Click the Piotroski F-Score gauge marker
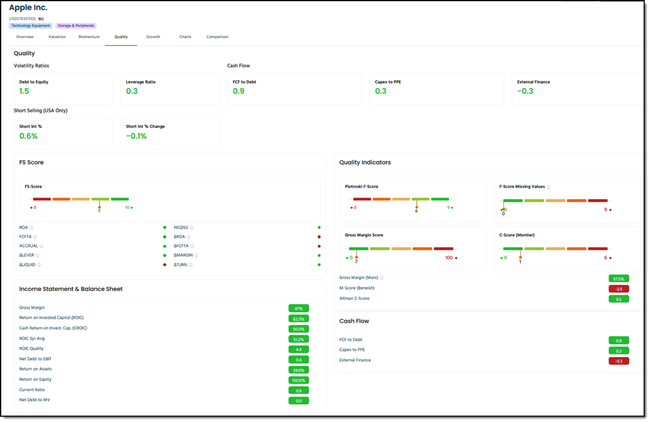The width and height of the screenshot is (650, 422). 417,207
